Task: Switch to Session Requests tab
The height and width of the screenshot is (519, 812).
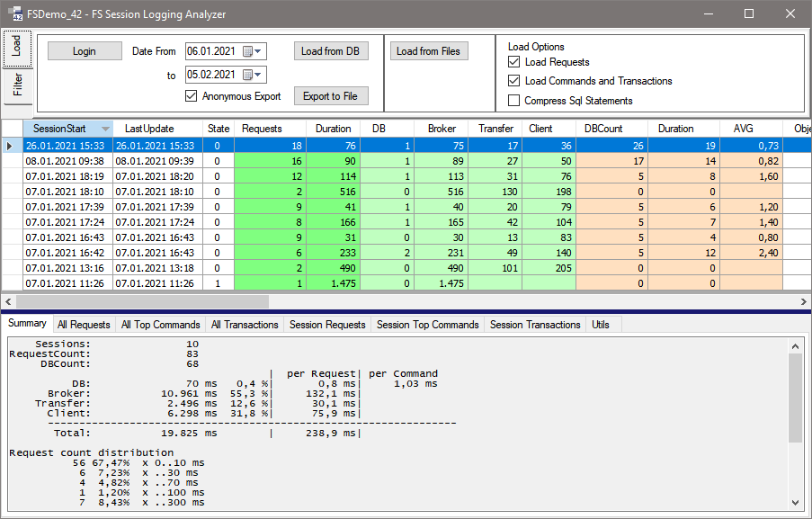Action: [x=327, y=324]
